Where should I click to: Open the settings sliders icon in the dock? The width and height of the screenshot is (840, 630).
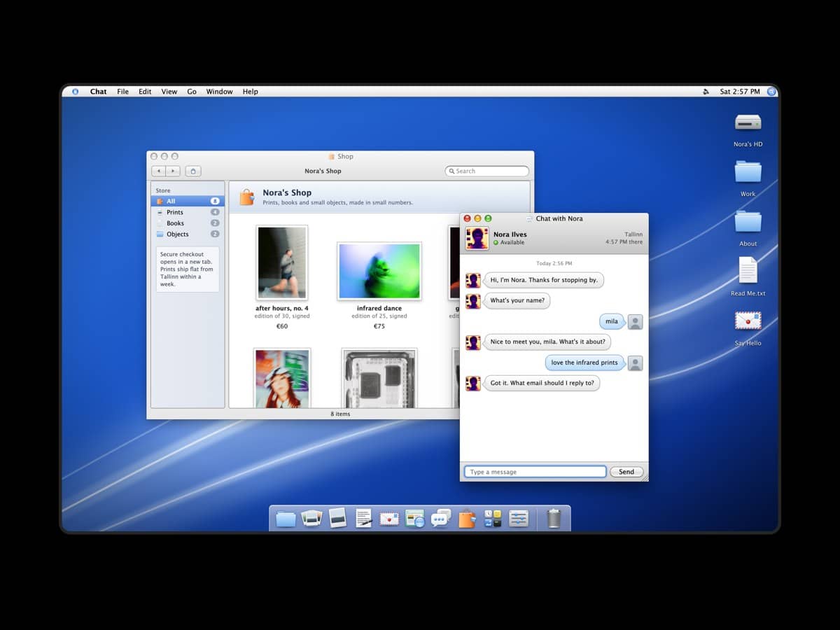519,519
